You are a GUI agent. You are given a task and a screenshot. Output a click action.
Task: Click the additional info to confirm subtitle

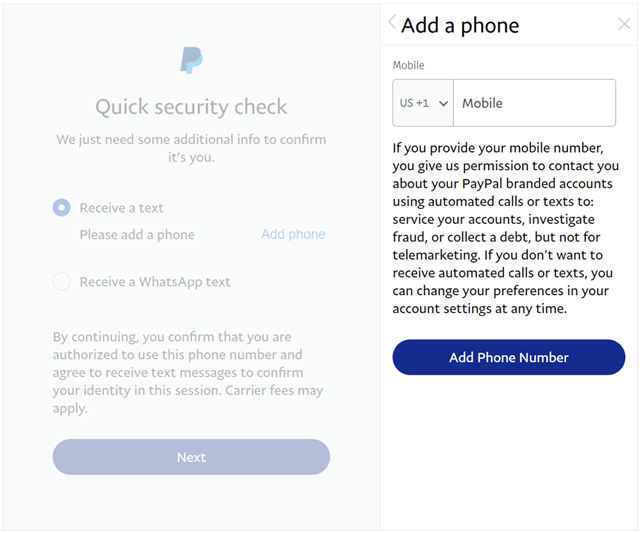point(191,148)
